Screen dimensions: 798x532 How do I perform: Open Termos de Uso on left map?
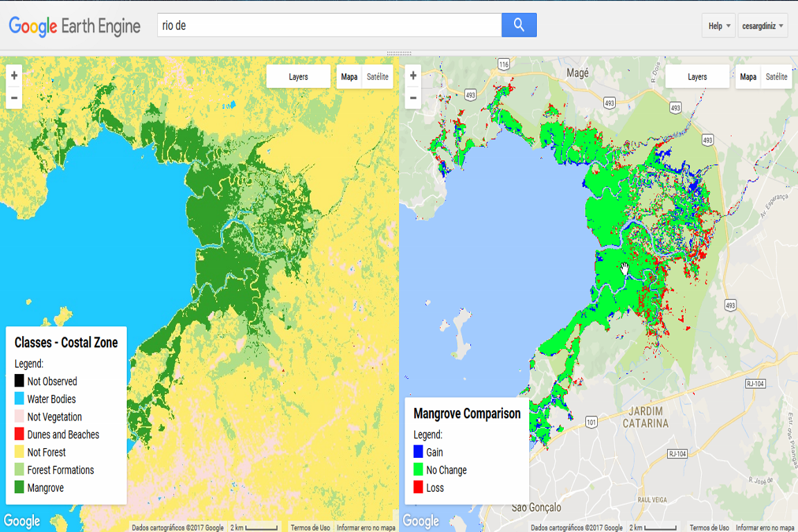pyautogui.click(x=310, y=528)
